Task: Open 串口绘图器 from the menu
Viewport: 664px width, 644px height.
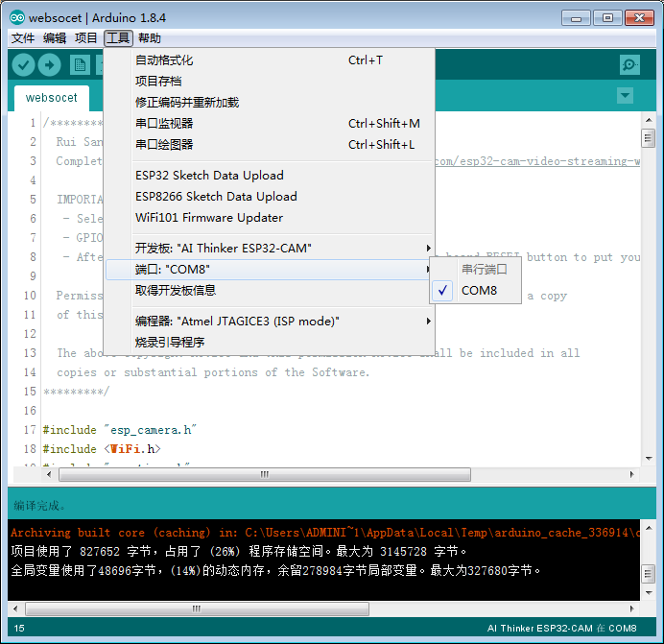Action: click(x=271, y=145)
